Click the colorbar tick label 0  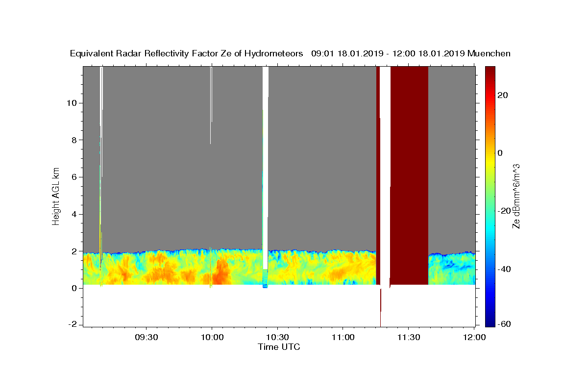(x=500, y=153)
